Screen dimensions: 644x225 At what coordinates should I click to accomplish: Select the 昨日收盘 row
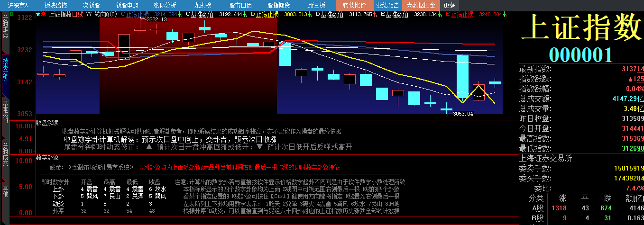coord(582,118)
